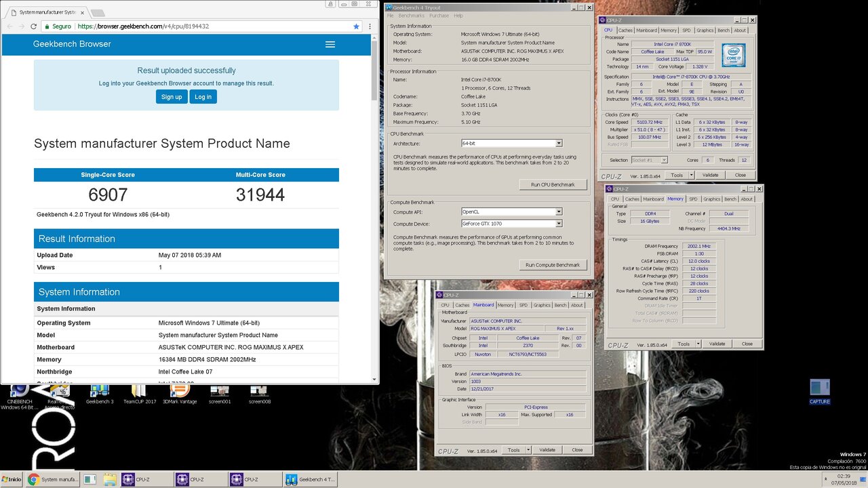The height and width of the screenshot is (488, 868).
Task: Reload the Geekbench Browser page
Action: tap(34, 26)
